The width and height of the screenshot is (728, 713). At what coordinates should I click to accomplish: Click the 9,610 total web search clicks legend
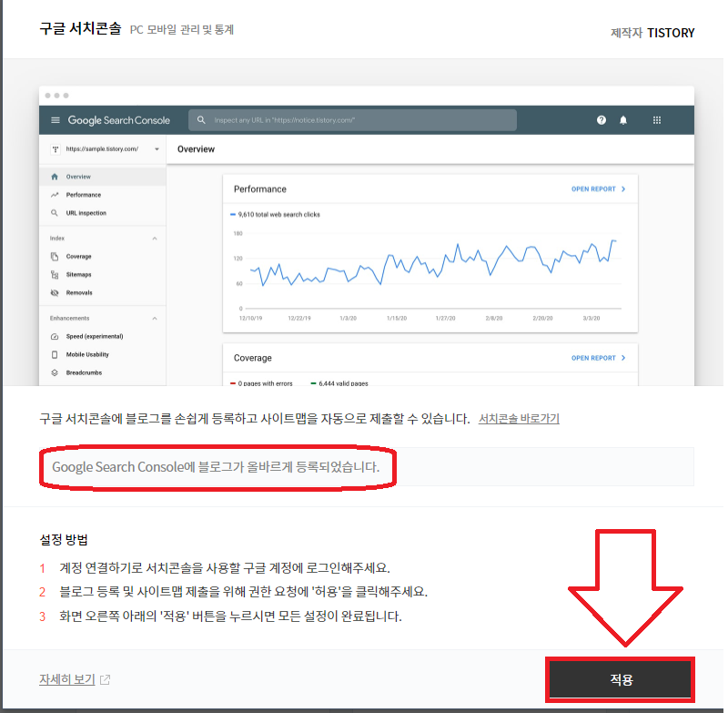(276, 215)
